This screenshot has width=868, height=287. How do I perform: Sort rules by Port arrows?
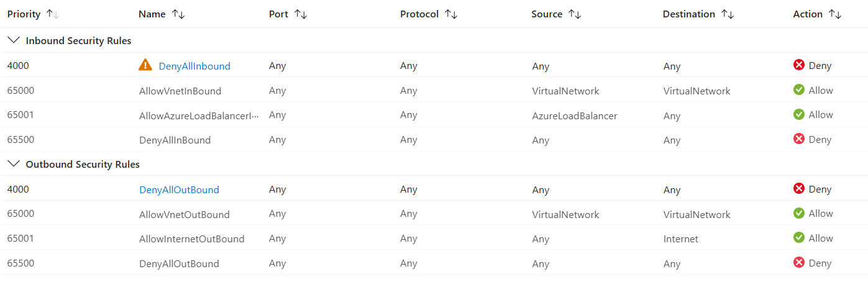[x=301, y=14]
